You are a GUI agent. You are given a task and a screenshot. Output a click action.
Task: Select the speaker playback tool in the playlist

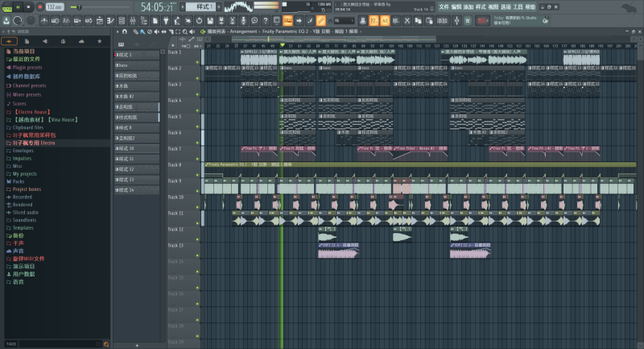pos(192,31)
